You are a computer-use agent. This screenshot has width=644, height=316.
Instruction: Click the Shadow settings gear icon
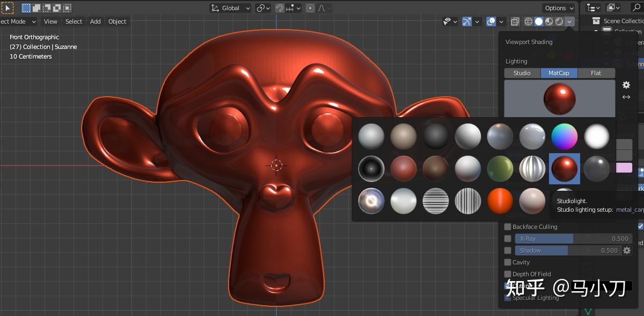pos(626,250)
